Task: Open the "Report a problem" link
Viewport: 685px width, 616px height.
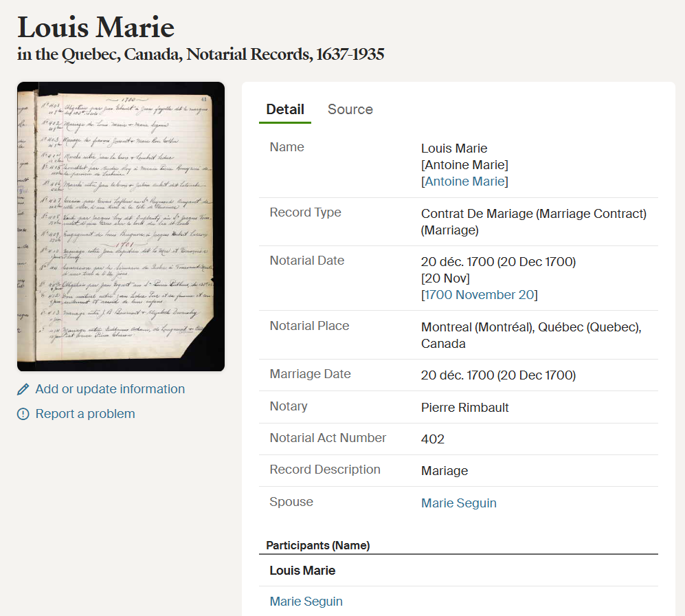Action: coord(86,413)
